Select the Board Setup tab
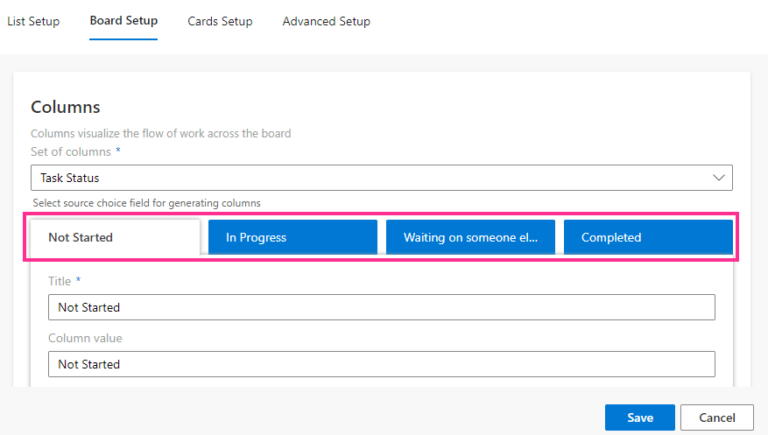This screenshot has width=768, height=435. [123, 21]
